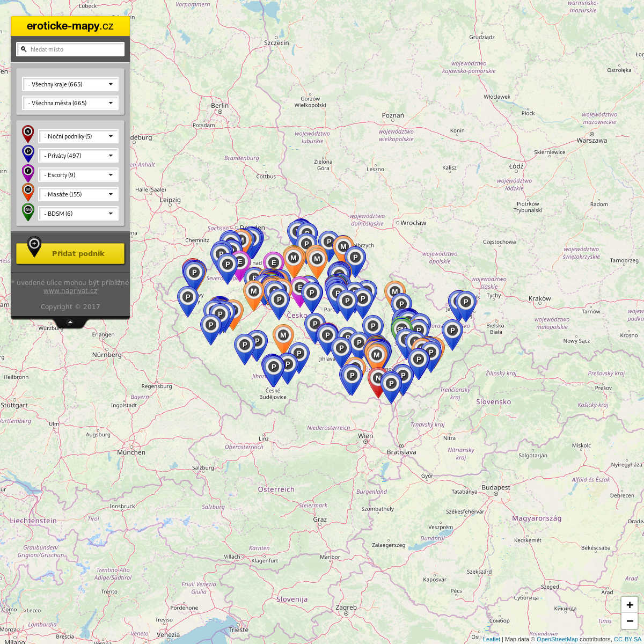Click the Wrocław city label on map
Screen dimensions: 644x644
tap(413, 223)
